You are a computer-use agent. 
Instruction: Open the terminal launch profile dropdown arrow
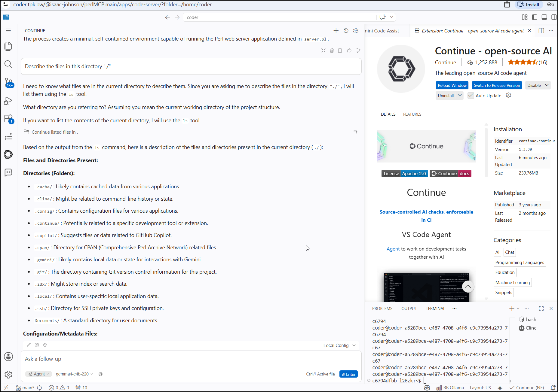[x=518, y=308]
